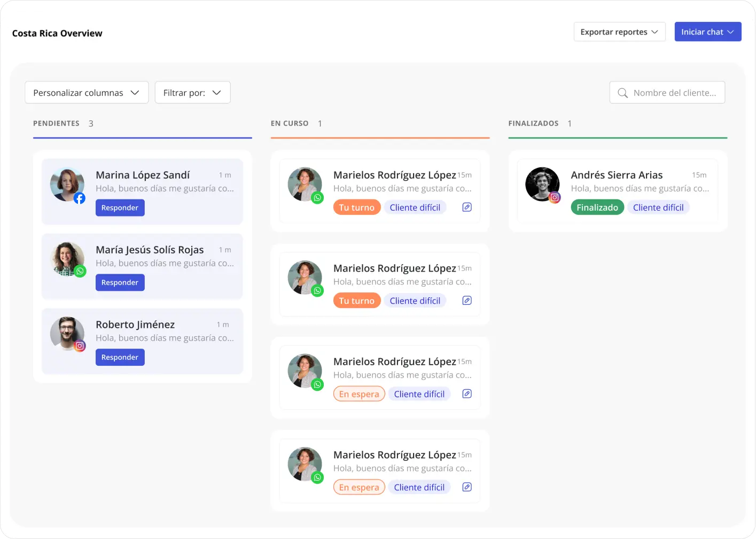Reply to Roberto Jiménez with Responder
Screen dimensions: 756x539
(x=120, y=358)
